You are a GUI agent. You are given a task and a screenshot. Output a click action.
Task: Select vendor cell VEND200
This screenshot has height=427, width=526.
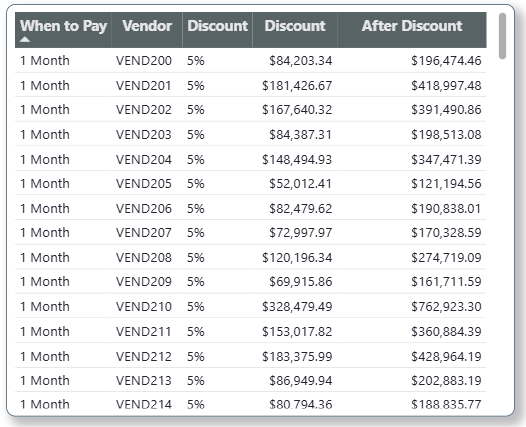144,61
